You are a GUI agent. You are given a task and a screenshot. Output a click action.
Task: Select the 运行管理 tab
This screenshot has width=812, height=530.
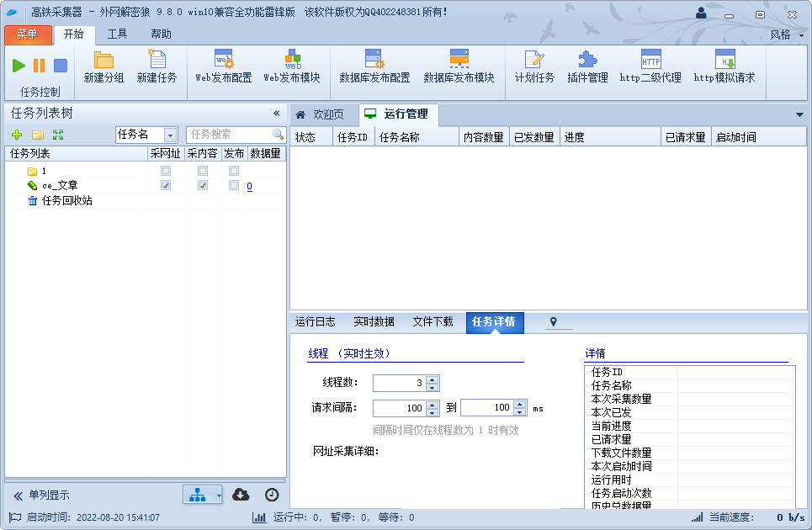point(398,114)
